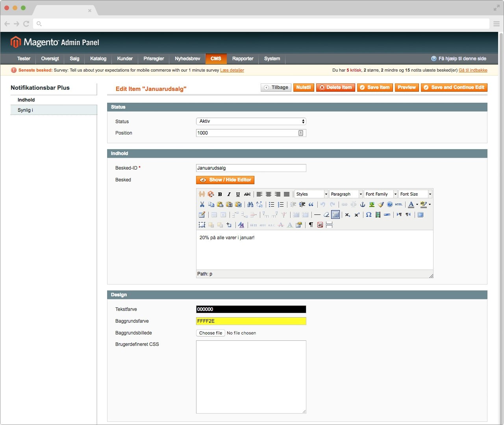Follow the Læs detaljer link
Image resolution: width=504 pixels, height=425 pixels.
point(232,70)
